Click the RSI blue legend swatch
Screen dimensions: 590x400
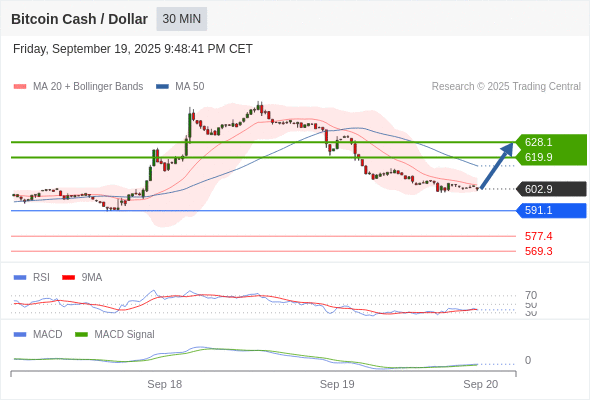20,278
